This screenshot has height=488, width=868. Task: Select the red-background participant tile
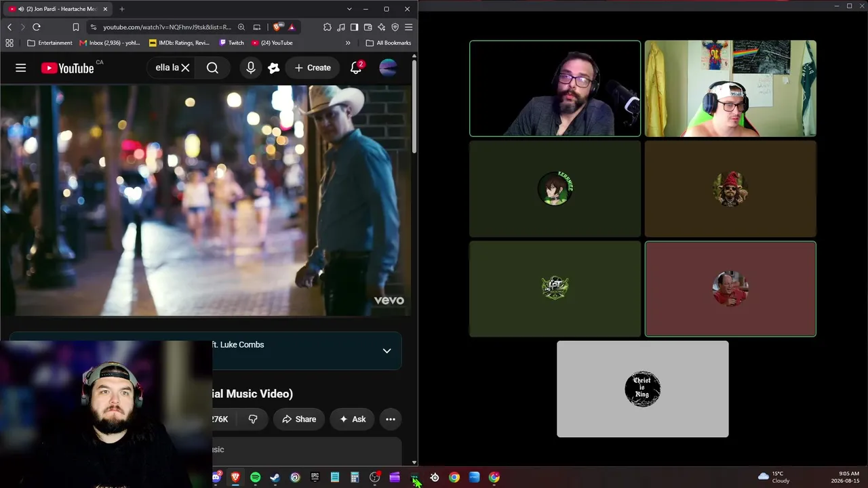(x=730, y=289)
